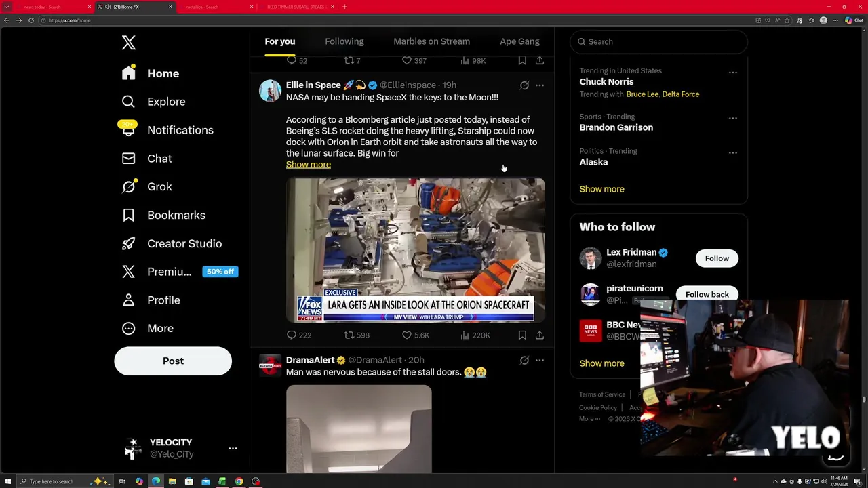Follow Lex Fridman

point(717,258)
